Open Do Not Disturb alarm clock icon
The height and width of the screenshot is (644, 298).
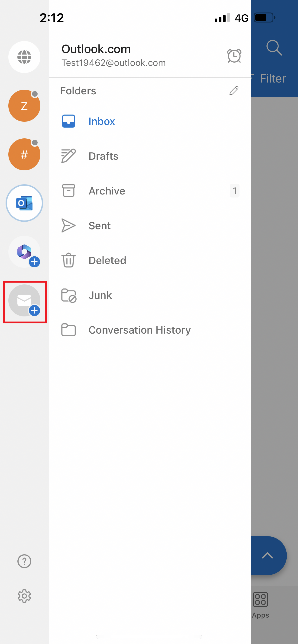(x=234, y=56)
